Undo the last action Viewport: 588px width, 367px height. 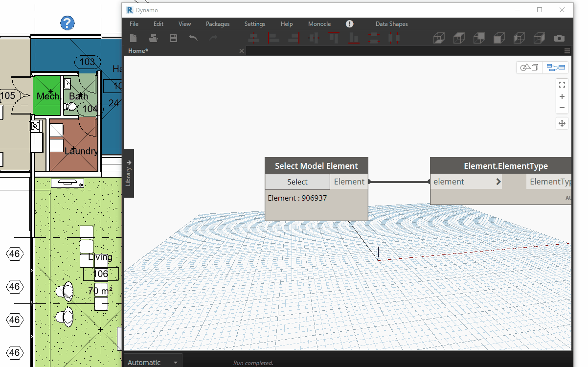[193, 38]
